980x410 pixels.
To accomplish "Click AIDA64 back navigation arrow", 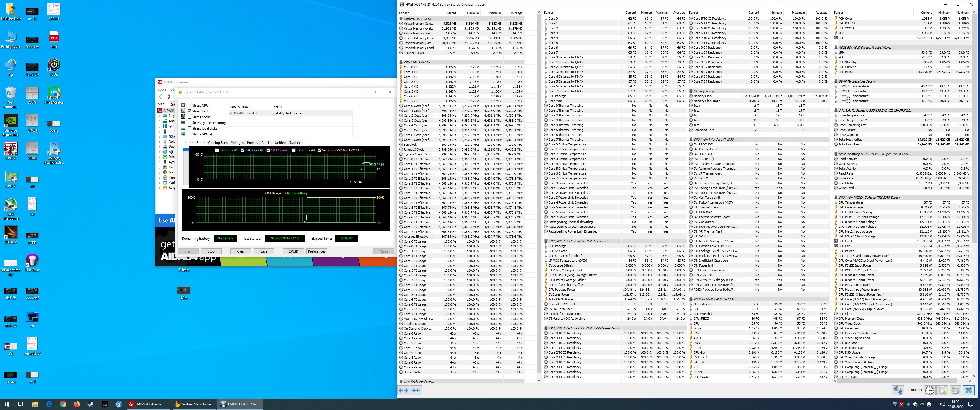I will click(x=161, y=97).
